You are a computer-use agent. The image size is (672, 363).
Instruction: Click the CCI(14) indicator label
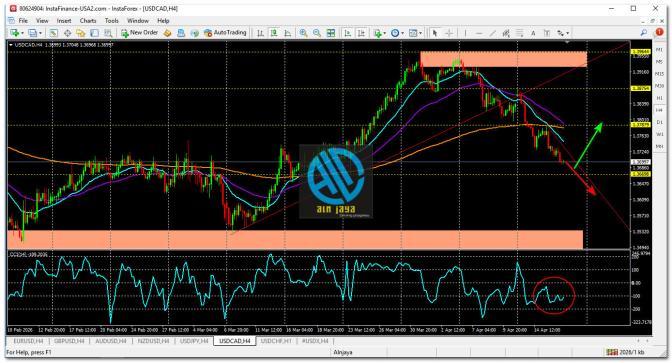[28, 255]
